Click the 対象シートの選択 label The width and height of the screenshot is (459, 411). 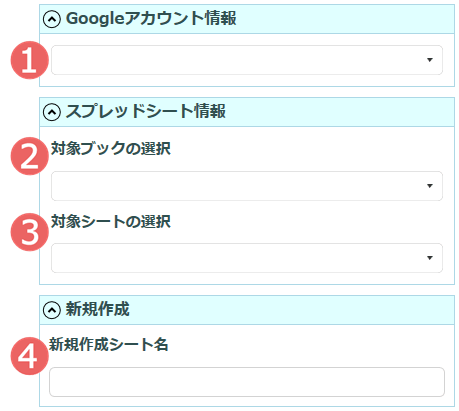pyautogui.click(x=111, y=221)
